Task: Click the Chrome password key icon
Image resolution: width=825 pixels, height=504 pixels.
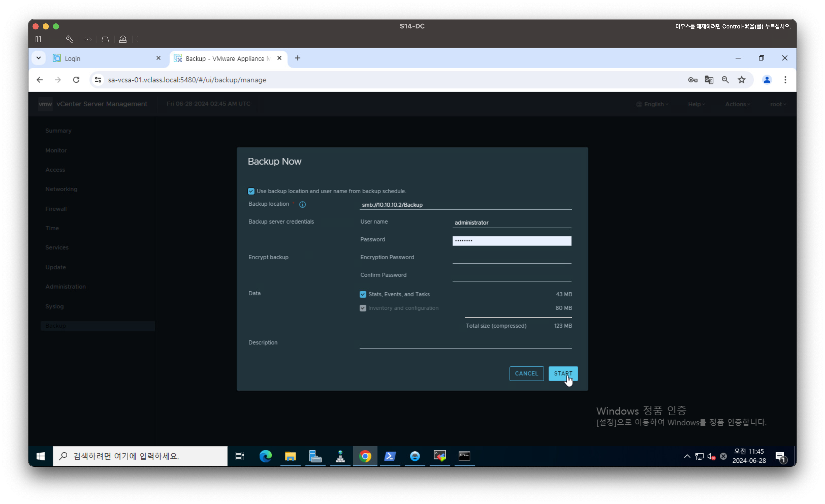Action: [692, 80]
